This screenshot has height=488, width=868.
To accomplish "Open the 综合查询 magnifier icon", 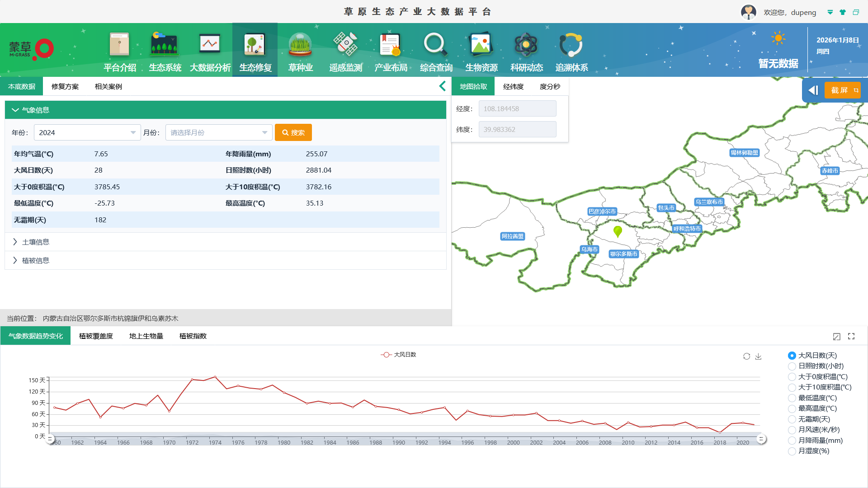I will click(x=436, y=45).
